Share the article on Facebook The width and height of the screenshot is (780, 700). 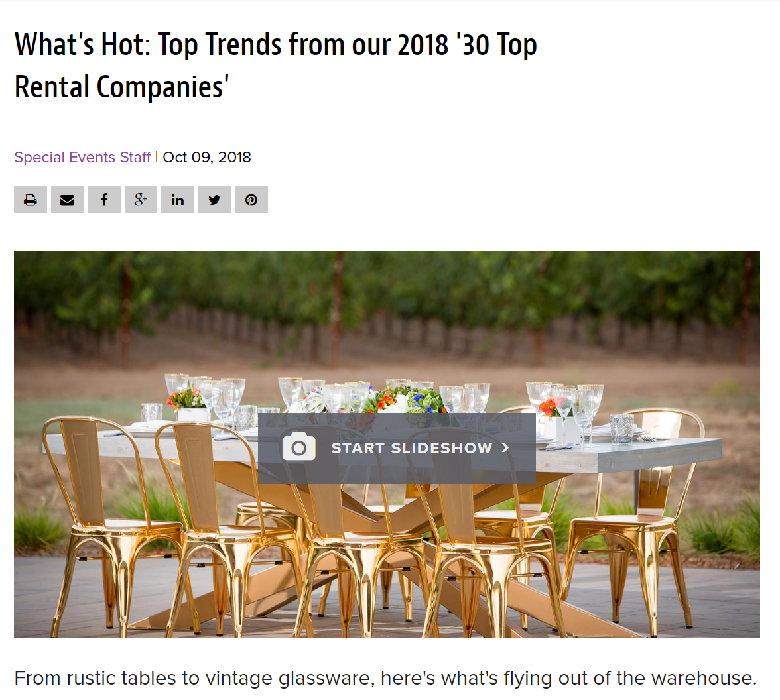point(104,200)
